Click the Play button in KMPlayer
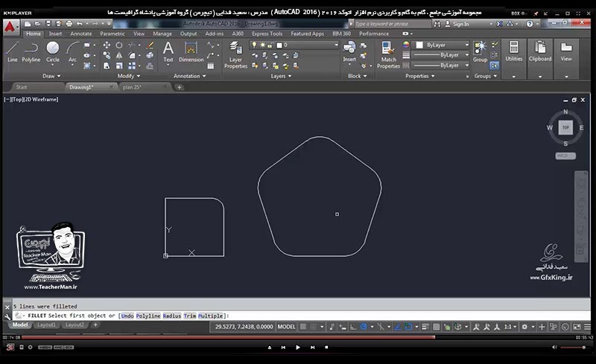Screen dimensions: 596x364 point(297,348)
